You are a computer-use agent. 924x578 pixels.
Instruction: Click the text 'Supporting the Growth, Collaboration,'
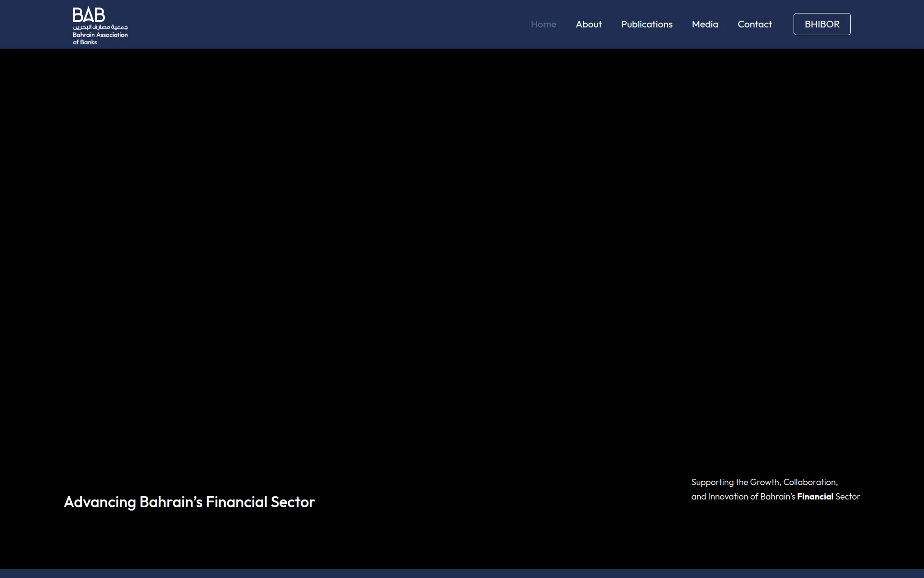click(x=764, y=482)
